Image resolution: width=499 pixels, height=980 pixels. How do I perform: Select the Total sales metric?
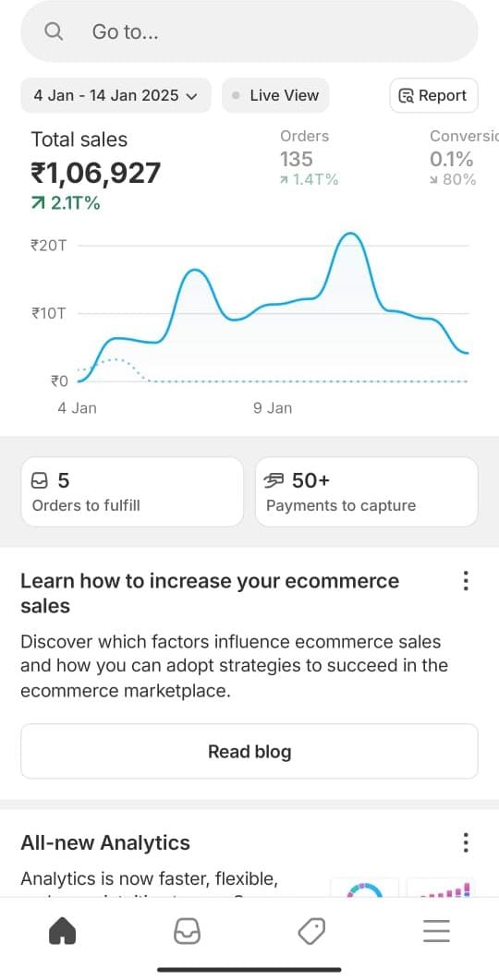96,170
